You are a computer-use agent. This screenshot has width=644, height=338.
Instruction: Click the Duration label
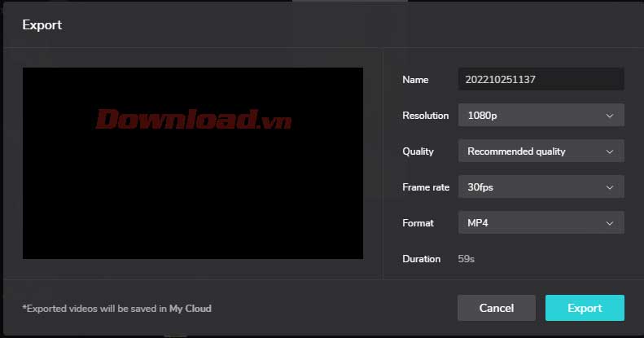coord(422,259)
